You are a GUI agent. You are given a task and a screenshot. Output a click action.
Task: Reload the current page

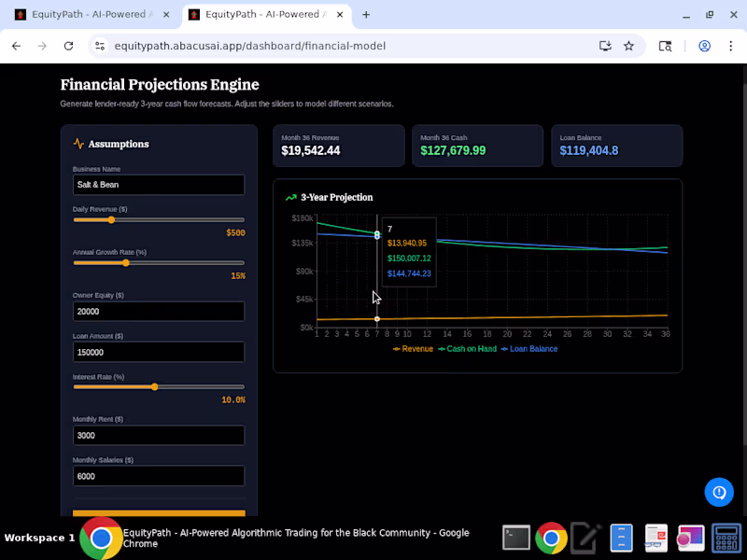click(68, 46)
